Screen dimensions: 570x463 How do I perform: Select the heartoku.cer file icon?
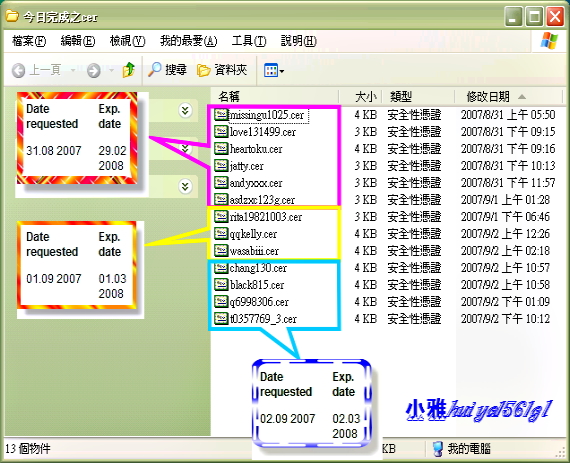pyautogui.click(x=221, y=149)
